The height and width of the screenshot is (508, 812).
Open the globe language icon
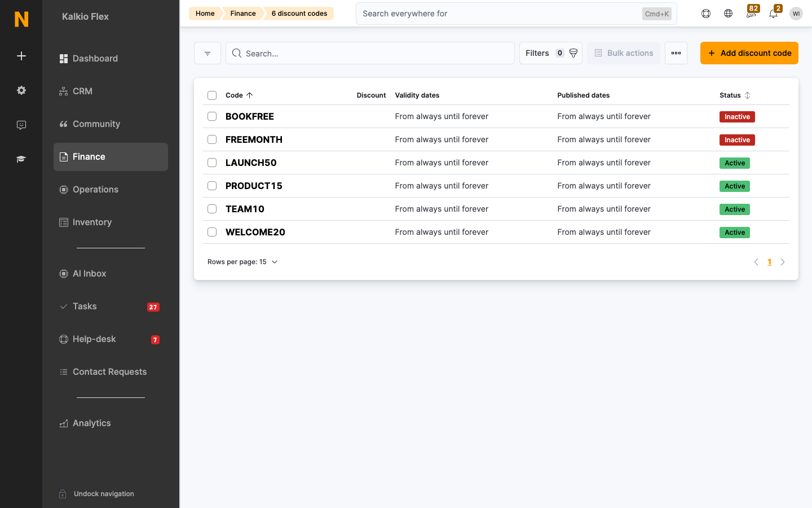click(x=729, y=14)
